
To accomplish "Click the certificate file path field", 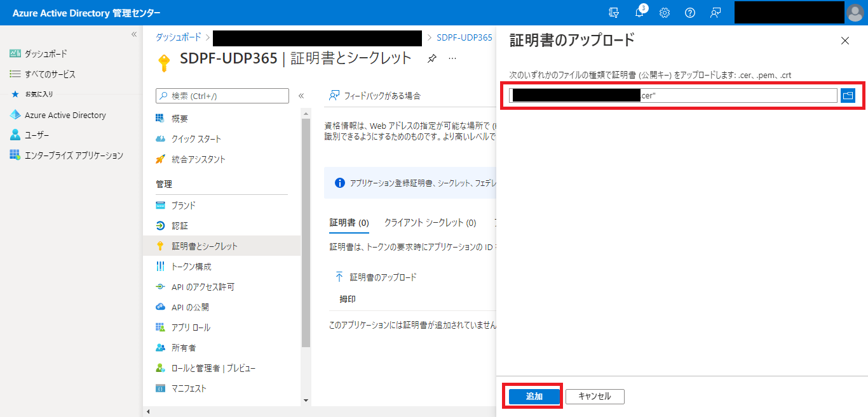I will click(x=673, y=96).
